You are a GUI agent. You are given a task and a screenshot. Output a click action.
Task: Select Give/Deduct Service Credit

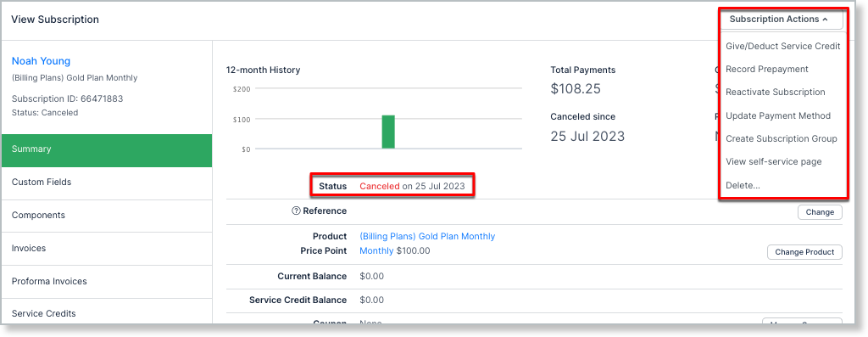(x=782, y=47)
